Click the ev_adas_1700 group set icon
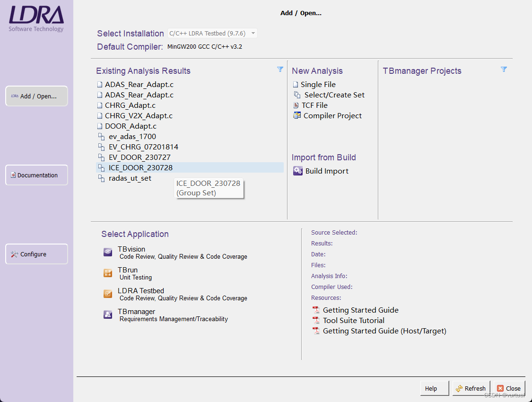Image resolution: width=532 pixels, height=402 pixels. (x=101, y=136)
